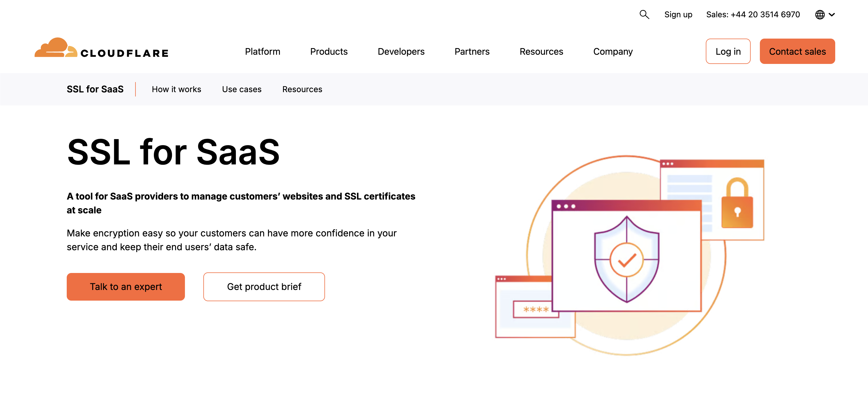Open Resources in the sub-navigation

302,89
